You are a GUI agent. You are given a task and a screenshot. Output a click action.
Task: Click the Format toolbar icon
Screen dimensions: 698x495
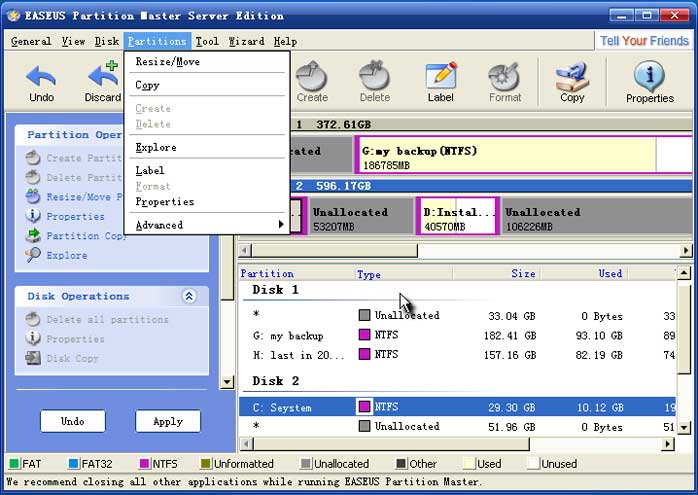[x=504, y=76]
